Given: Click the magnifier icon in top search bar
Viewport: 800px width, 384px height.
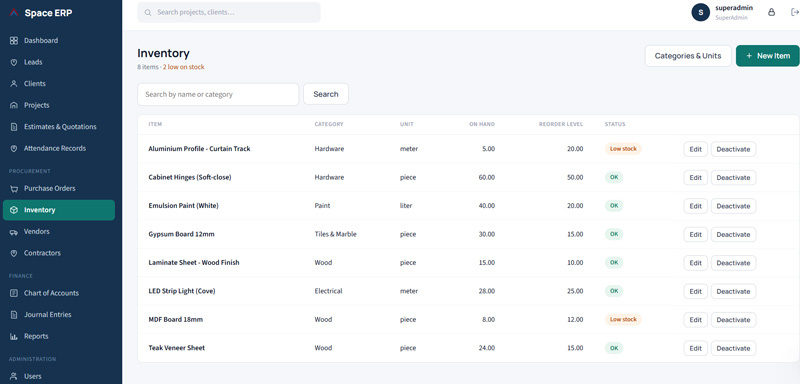Looking at the screenshot, I should click(x=148, y=12).
